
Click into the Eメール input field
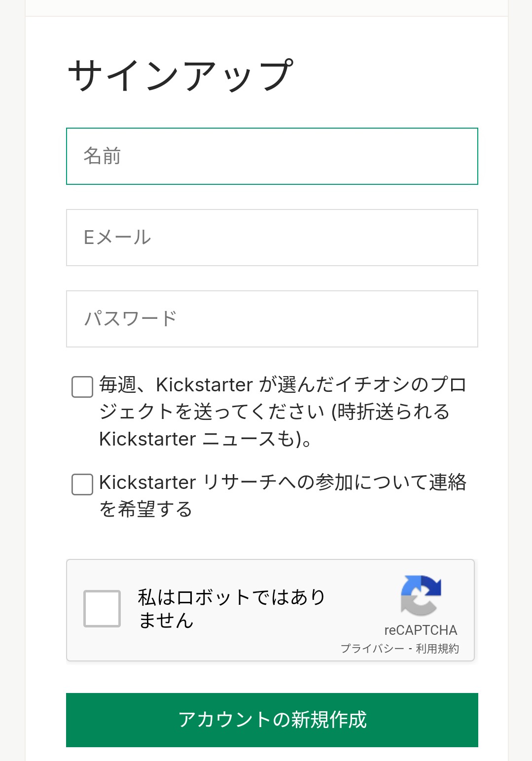272,238
